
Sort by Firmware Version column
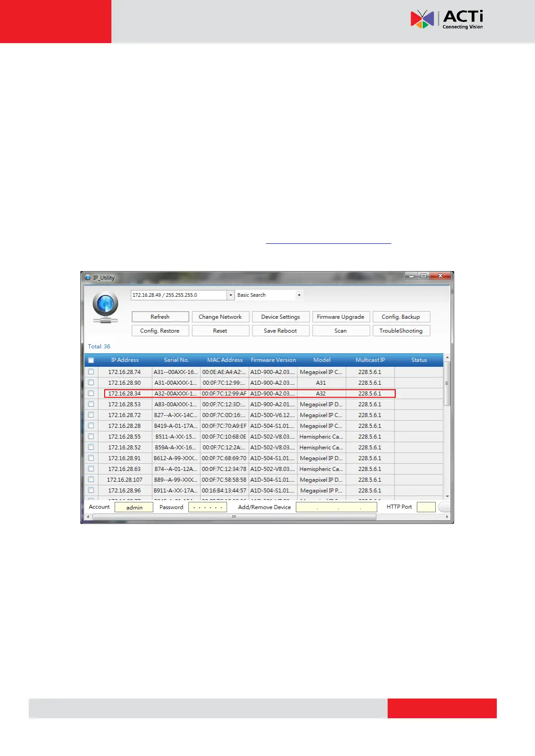(x=273, y=360)
